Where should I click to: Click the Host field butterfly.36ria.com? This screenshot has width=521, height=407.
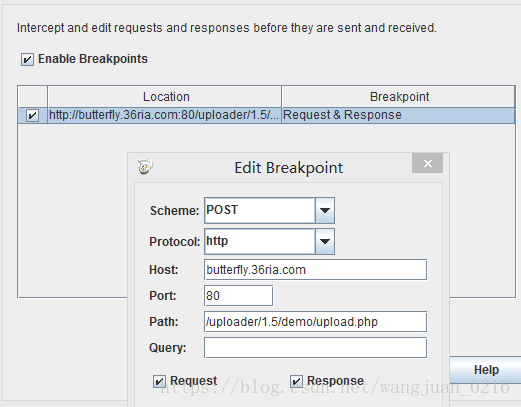315,270
